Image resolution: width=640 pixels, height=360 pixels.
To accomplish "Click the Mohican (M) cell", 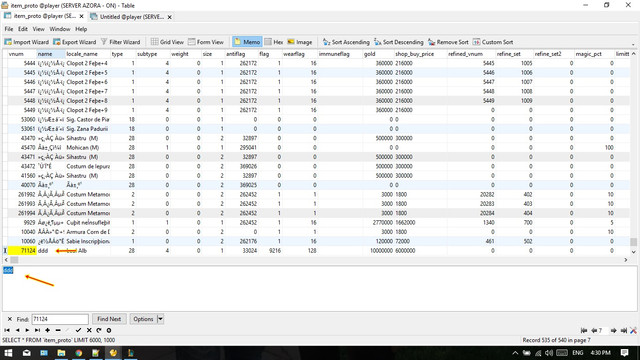I will click(x=87, y=147).
